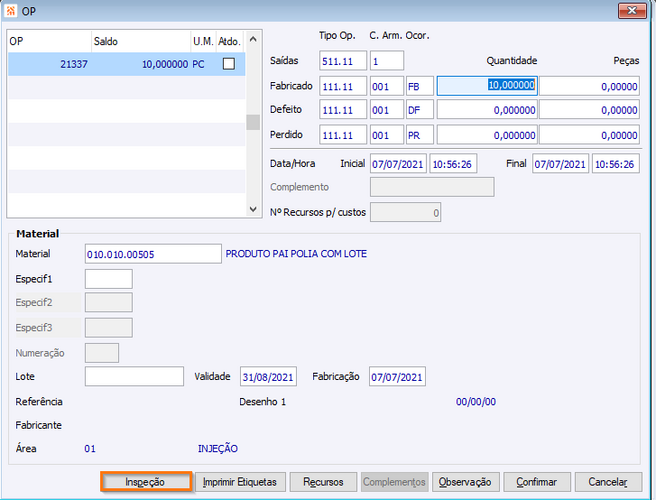Viewport: 656px width, 500px height.
Task: Click the Nº Recursos p/ custos field
Action: 405,212
